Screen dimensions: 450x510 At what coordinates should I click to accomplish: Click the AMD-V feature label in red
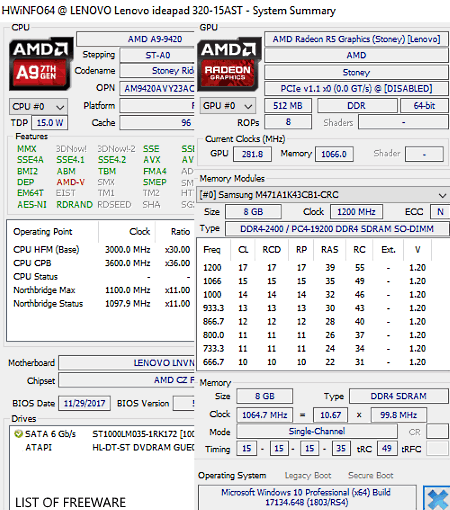click(70, 182)
